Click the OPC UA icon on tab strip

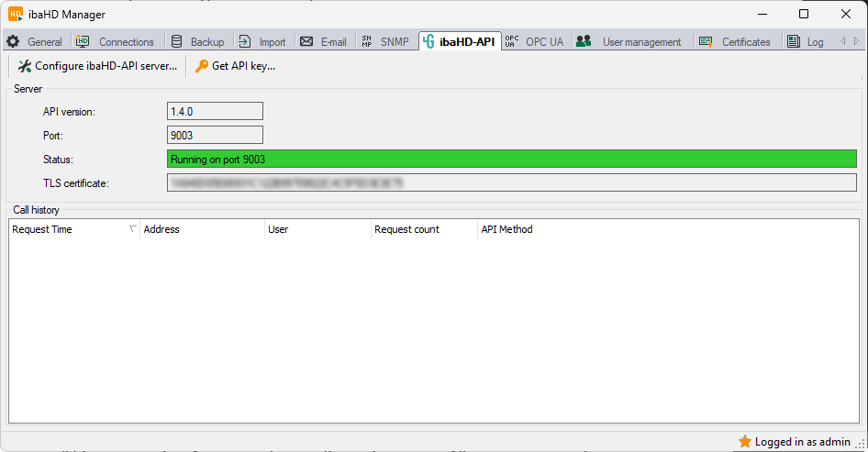512,41
